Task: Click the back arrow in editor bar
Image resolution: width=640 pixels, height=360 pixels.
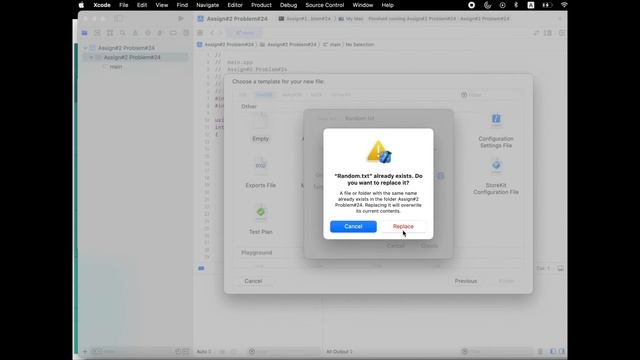Action: point(212,33)
